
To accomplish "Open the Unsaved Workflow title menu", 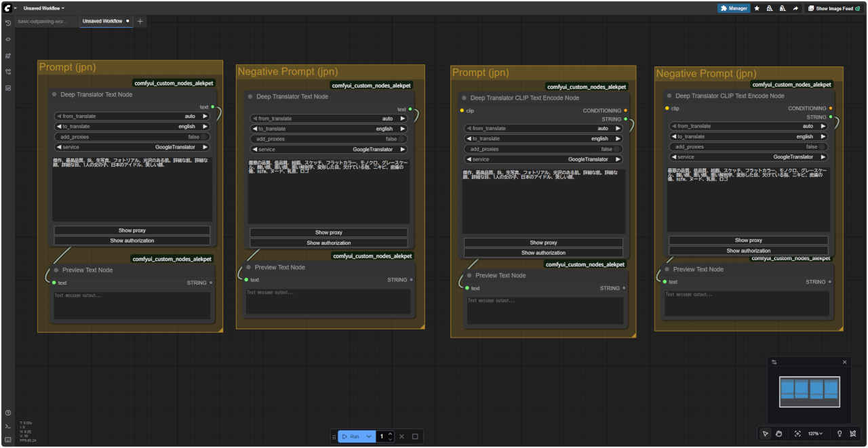I will 44,8.
